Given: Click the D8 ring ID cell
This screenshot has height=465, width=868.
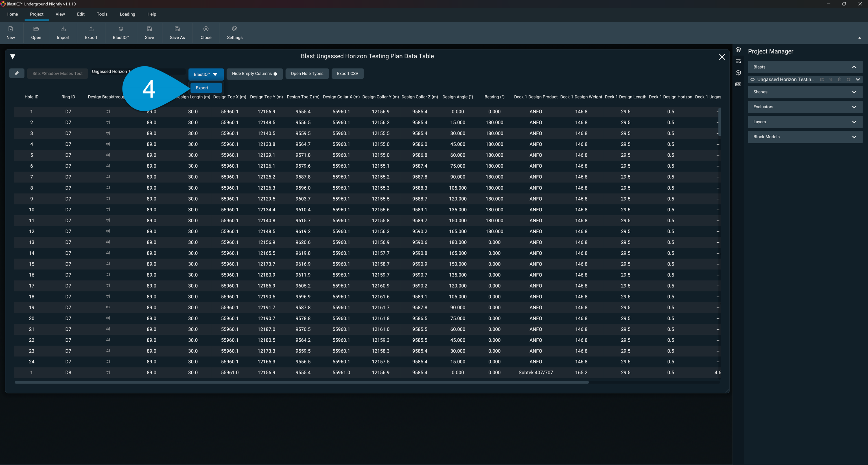Looking at the screenshot, I should pos(68,372).
